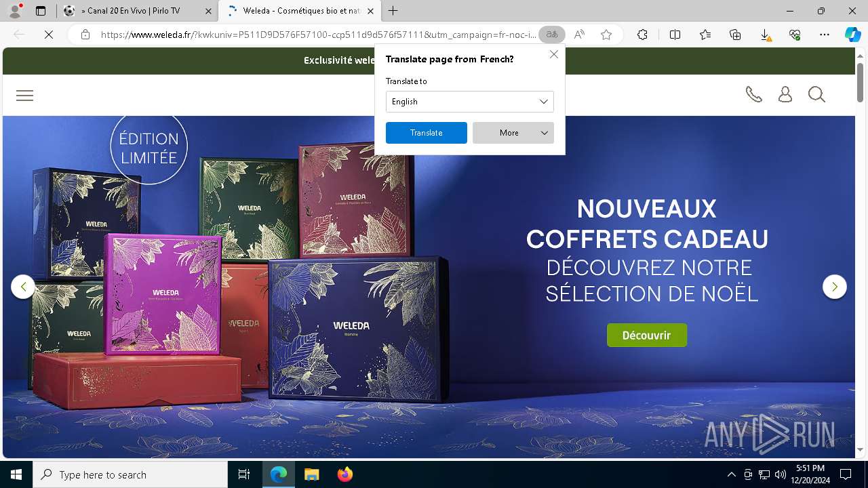Click the Édition Limitée badge

149,148
